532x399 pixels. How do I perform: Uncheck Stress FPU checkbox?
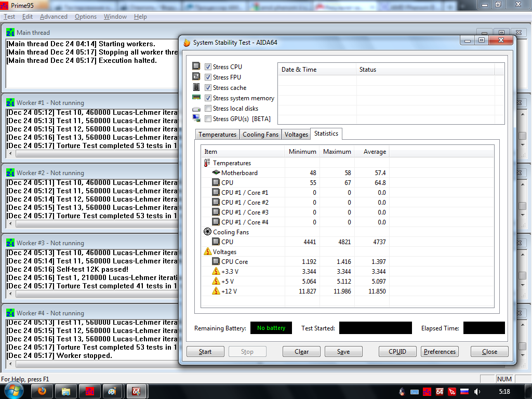208,77
